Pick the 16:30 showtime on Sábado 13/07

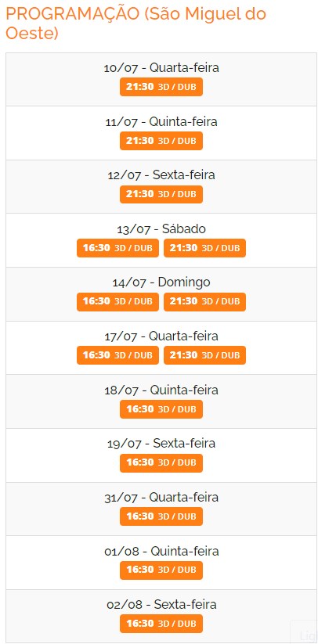click(117, 248)
